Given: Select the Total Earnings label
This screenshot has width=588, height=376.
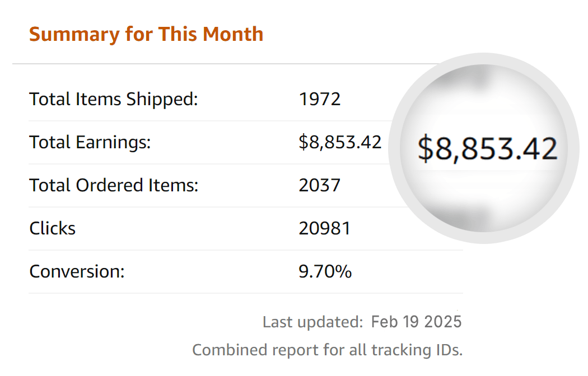Looking at the screenshot, I should tap(90, 143).
